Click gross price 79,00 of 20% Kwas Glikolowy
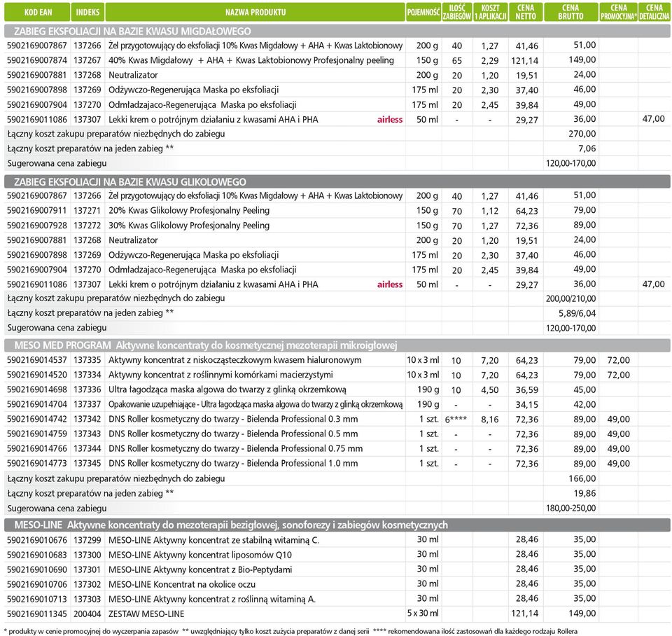The width and height of the screenshot is (672, 636). tap(584, 210)
